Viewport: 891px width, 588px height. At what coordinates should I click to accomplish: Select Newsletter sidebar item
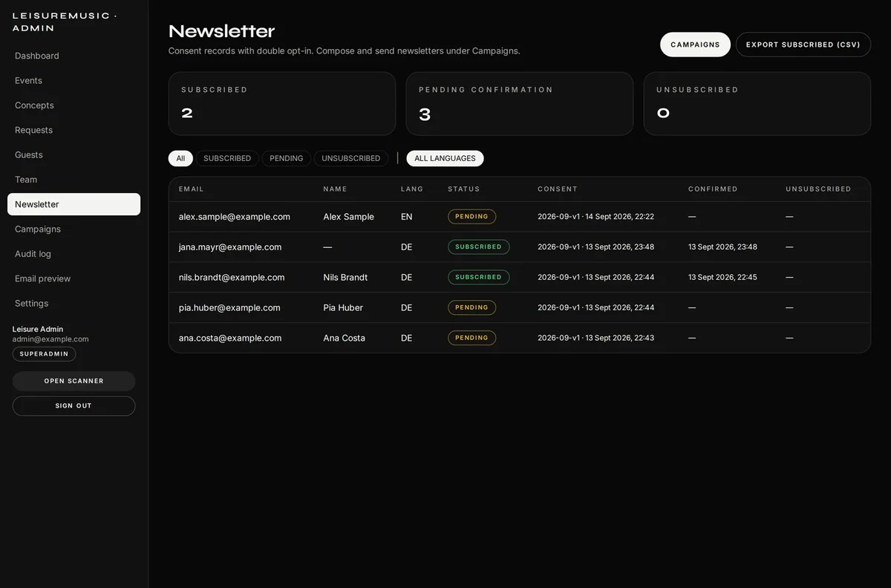pos(74,204)
